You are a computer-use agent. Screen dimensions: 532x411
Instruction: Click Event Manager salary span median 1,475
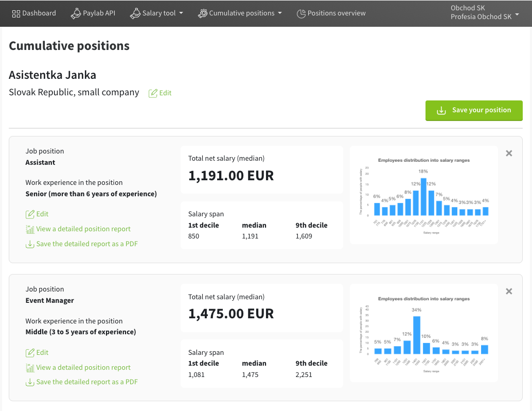(x=250, y=375)
